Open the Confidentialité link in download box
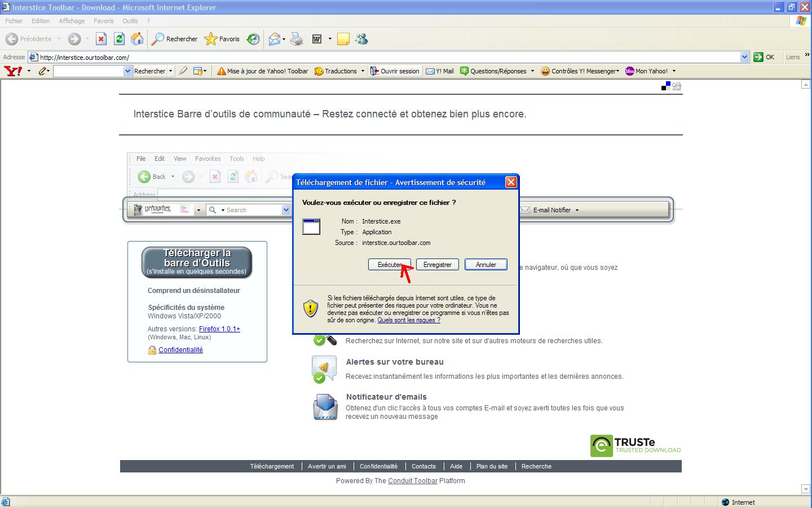Screen dimensions: 812x508 [180, 349]
